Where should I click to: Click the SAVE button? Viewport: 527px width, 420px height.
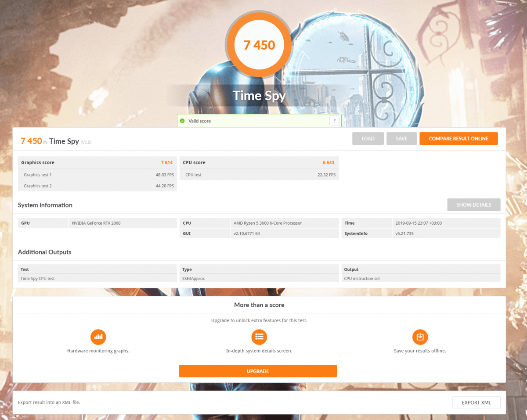[401, 139]
